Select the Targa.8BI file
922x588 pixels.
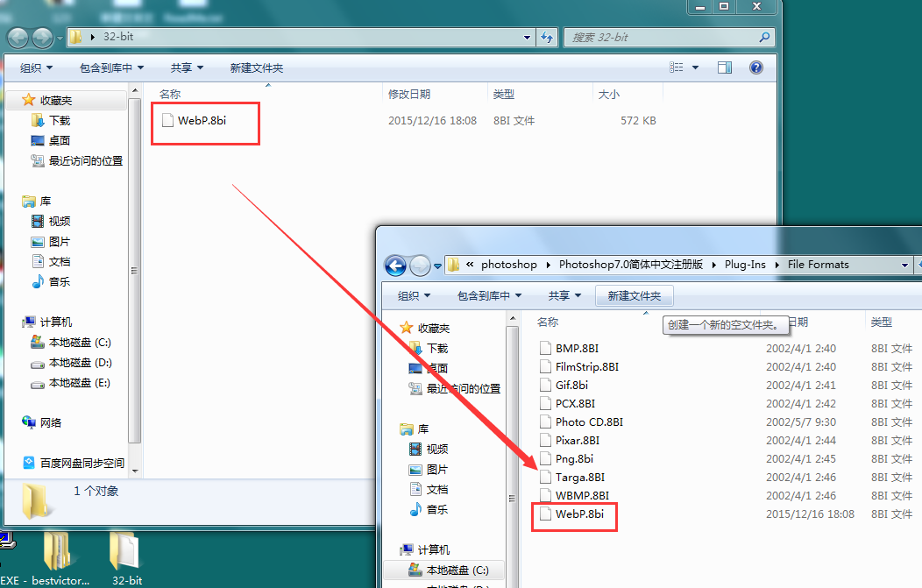pyautogui.click(x=579, y=478)
